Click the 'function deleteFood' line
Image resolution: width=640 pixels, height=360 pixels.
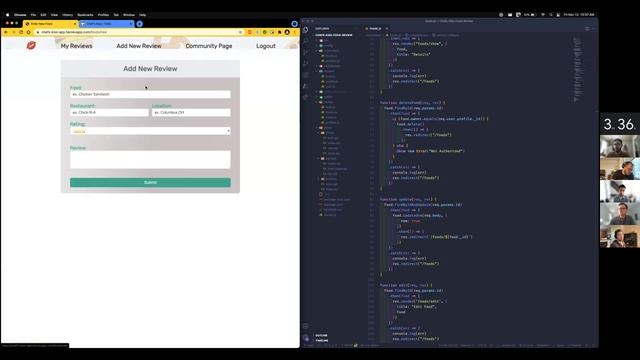click(x=412, y=103)
